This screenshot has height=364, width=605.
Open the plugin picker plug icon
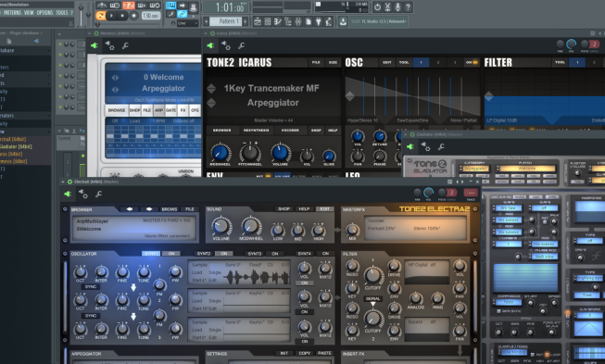click(319, 21)
